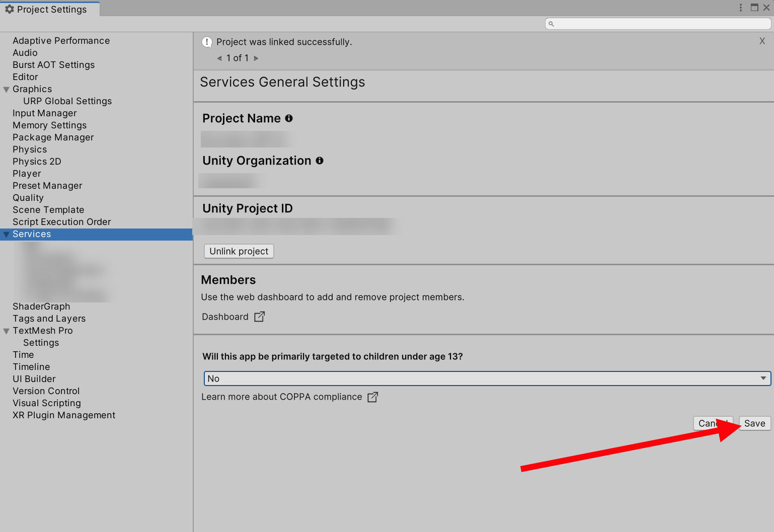Screen dimensions: 774x532
Task: Click the next notification arrow
Action: (256, 58)
